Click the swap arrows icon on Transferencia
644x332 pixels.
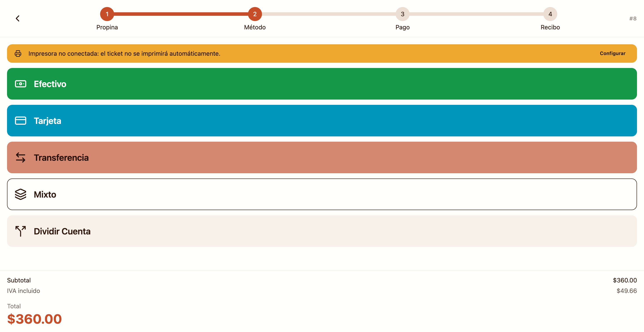pyautogui.click(x=21, y=157)
